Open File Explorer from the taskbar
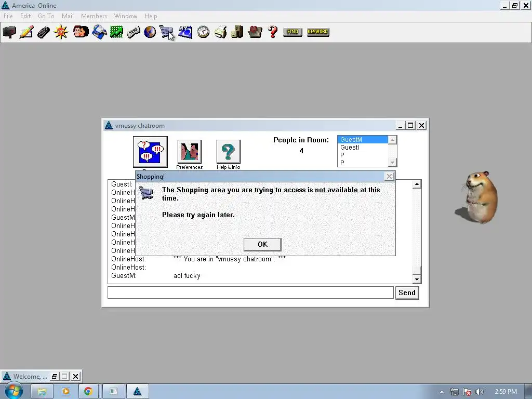The height and width of the screenshot is (399, 532). [x=42, y=392]
